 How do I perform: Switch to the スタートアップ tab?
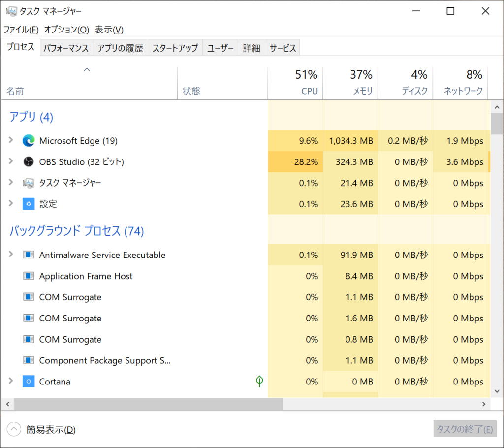click(175, 48)
